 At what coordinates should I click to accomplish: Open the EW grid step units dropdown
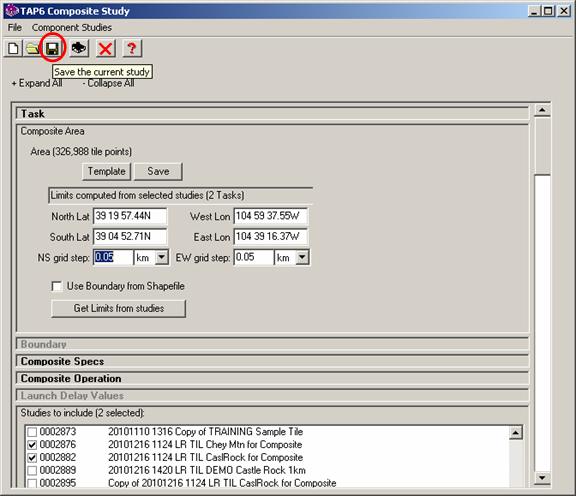(302, 258)
